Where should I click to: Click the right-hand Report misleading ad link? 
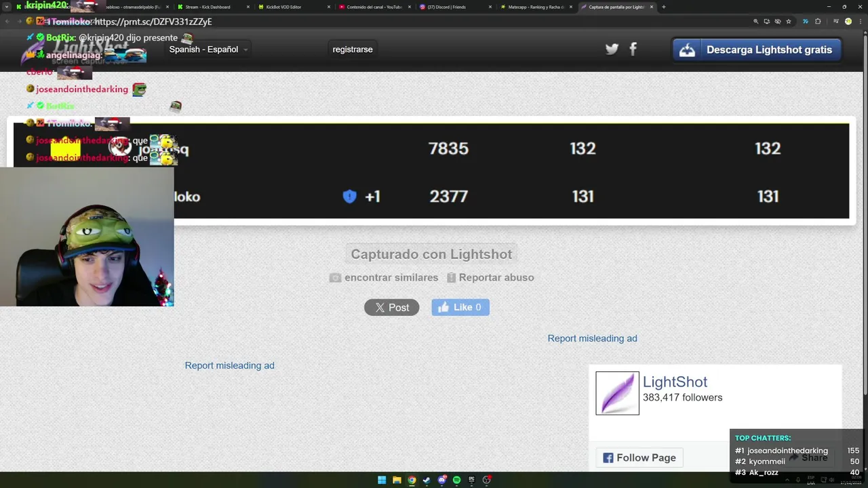point(592,338)
